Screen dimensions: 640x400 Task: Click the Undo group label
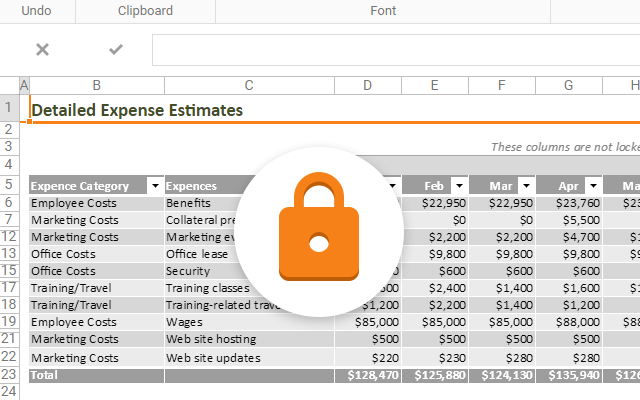[x=38, y=11]
